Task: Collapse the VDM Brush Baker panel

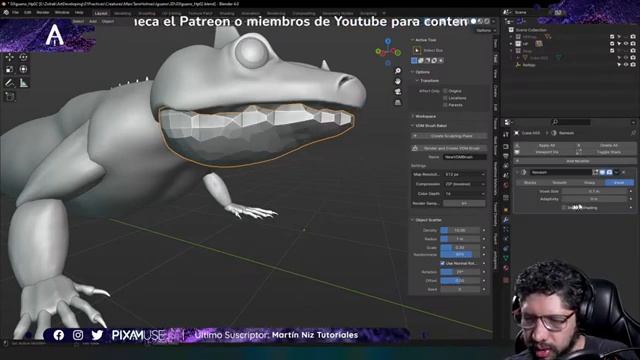Action: [412, 126]
